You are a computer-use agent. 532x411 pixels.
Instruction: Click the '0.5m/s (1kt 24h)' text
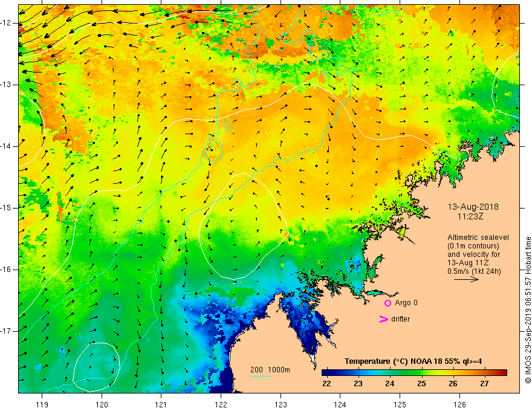click(474, 271)
